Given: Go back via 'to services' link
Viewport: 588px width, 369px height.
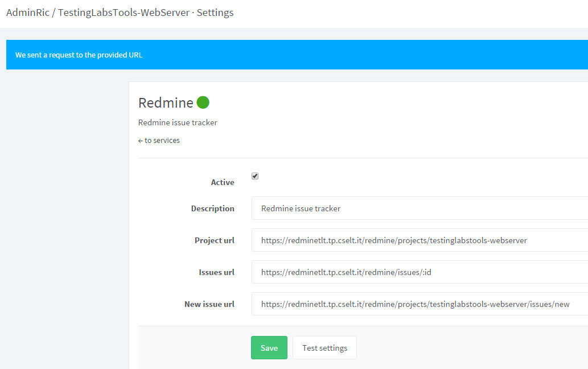Looking at the screenshot, I should [159, 140].
